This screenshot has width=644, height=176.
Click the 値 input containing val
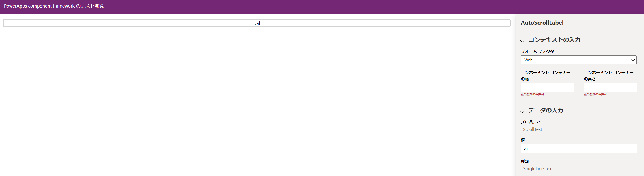tap(579, 149)
